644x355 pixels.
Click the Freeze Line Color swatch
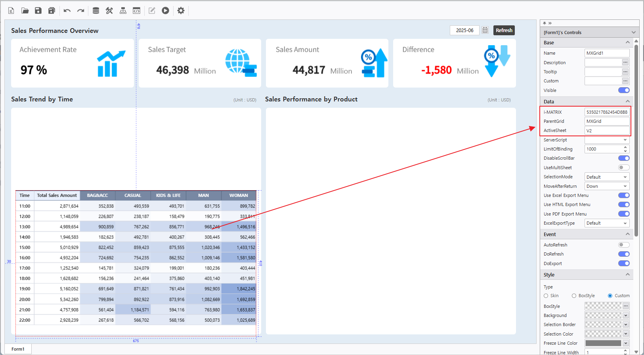[603, 343]
